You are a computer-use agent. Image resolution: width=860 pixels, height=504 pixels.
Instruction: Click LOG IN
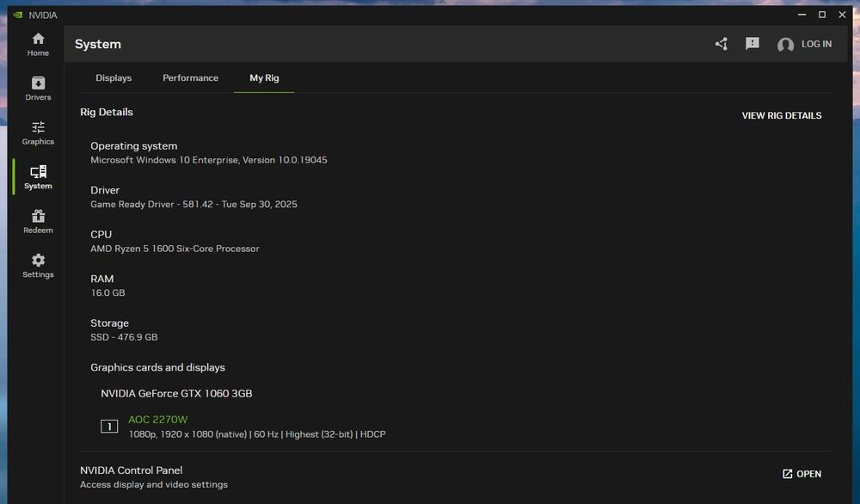coord(816,44)
